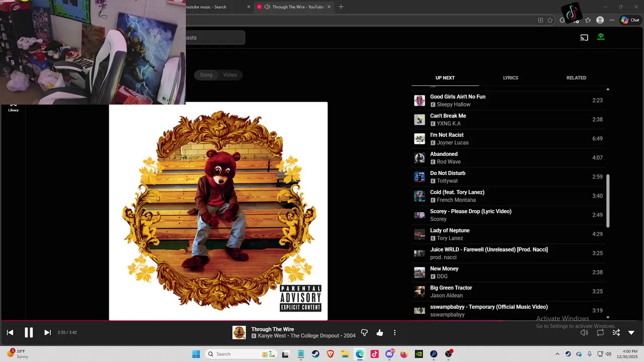Image resolution: width=644 pixels, height=362 pixels.
Task: Dislike Through The Wire
Action: point(365,333)
